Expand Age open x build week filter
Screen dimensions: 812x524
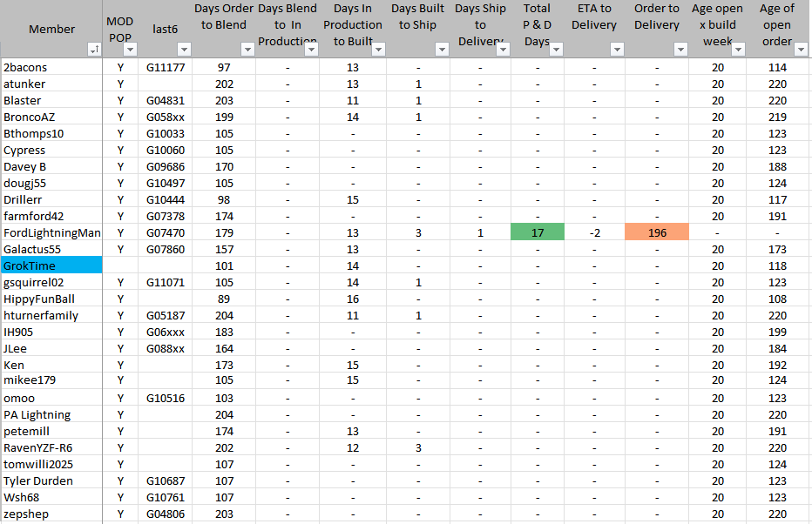pyautogui.click(x=738, y=50)
